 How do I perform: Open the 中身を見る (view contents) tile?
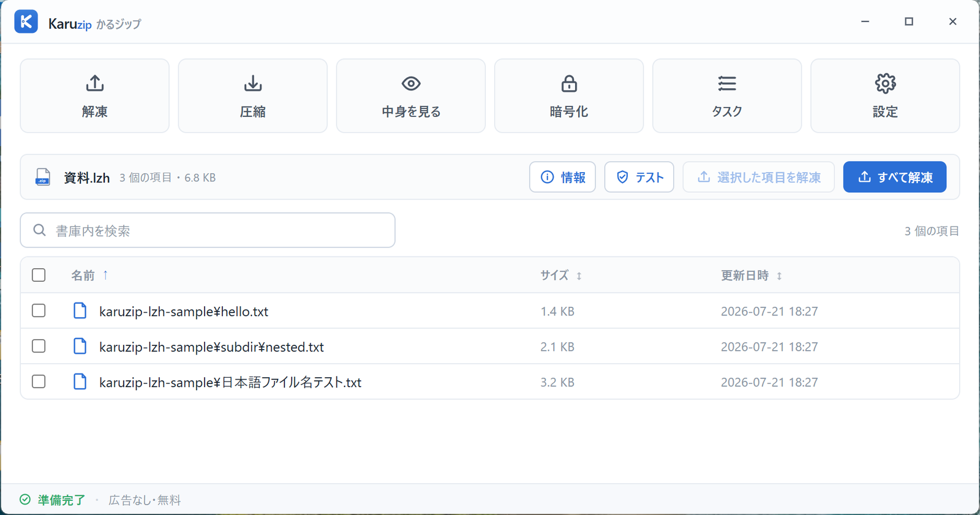(411, 96)
